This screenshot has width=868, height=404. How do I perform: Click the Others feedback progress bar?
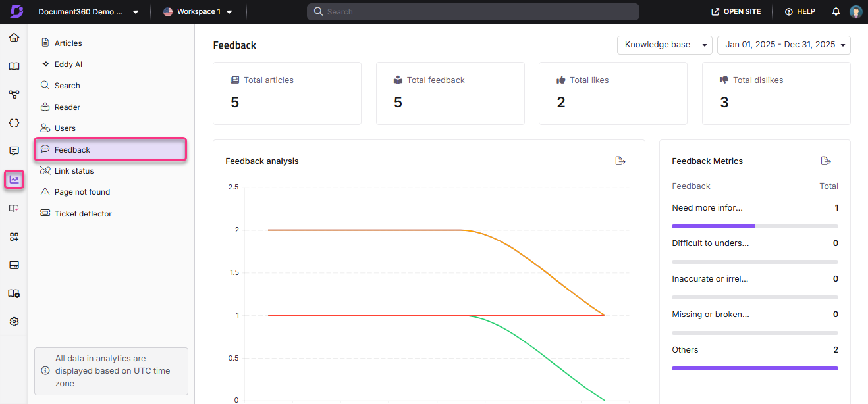(x=755, y=368)
